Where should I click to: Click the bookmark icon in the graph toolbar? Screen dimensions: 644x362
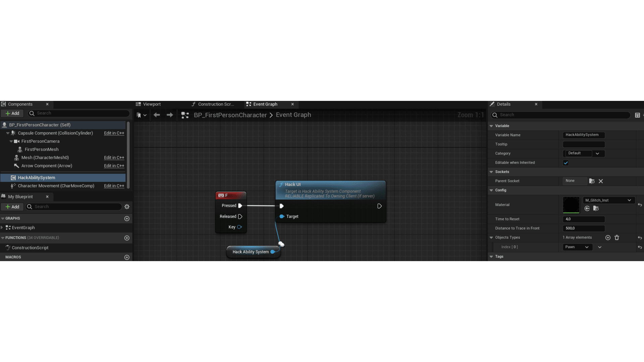pyautogui.click(x=139, y=115)
